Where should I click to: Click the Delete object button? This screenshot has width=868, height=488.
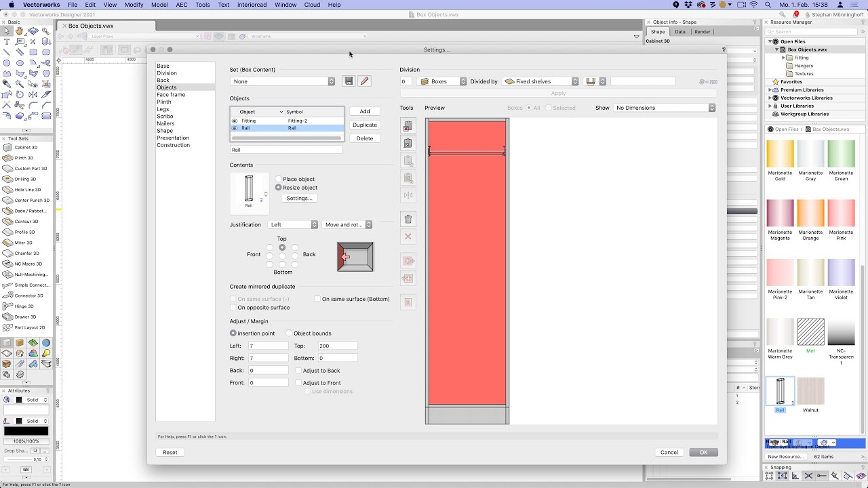[x=365, y=138]
